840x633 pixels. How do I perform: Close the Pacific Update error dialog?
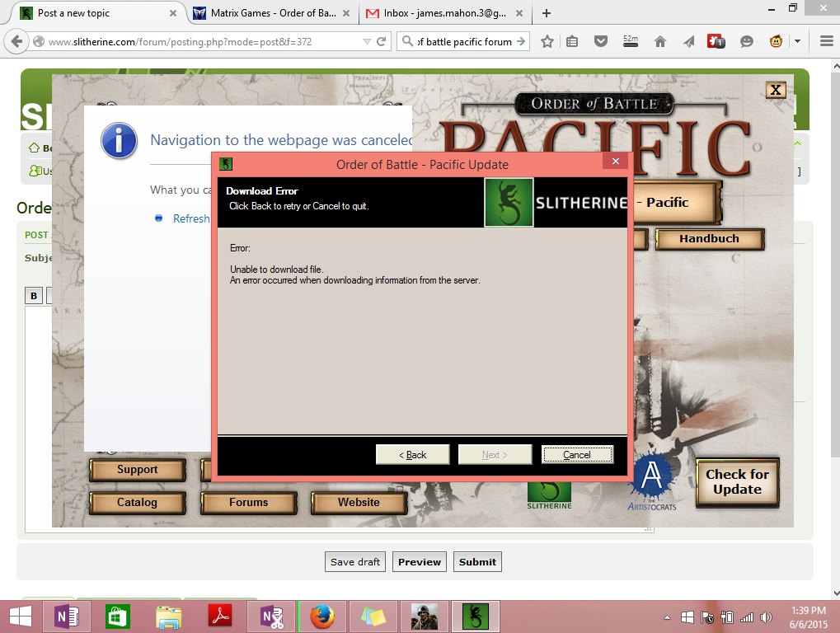point(616,161)
